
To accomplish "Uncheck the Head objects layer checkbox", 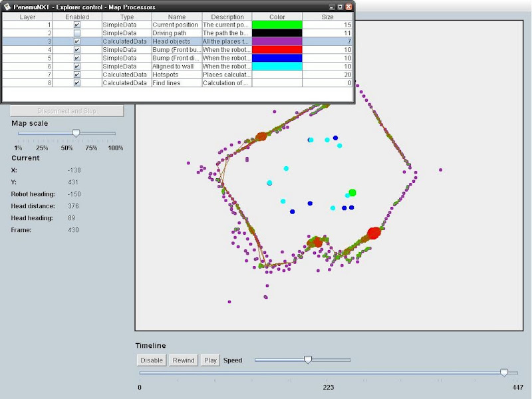I will (77, 41).
